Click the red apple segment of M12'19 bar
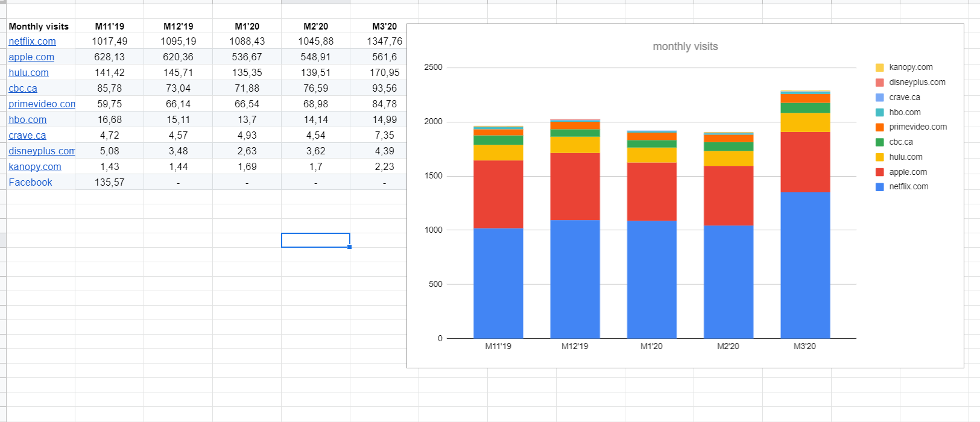The height and width of the screenshot is (422, 980). (x=575, y=186)
